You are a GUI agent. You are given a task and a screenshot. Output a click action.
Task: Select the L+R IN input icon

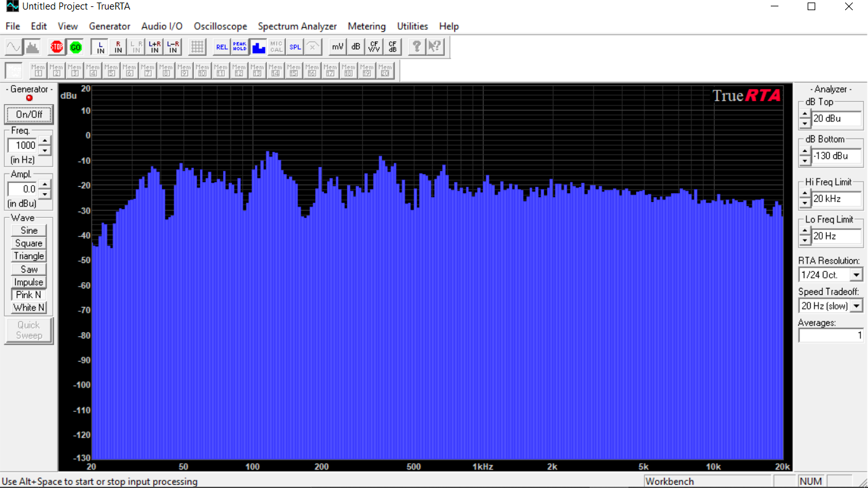click(154, 47)
